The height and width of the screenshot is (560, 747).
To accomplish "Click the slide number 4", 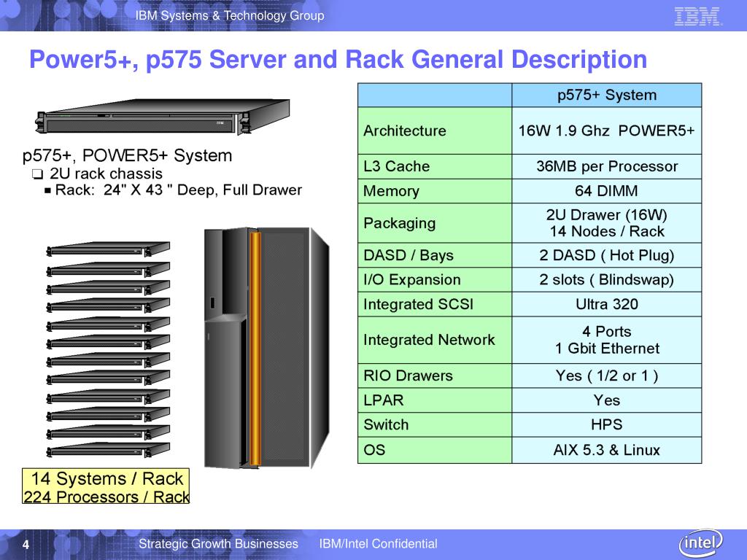I will point(26,544).
